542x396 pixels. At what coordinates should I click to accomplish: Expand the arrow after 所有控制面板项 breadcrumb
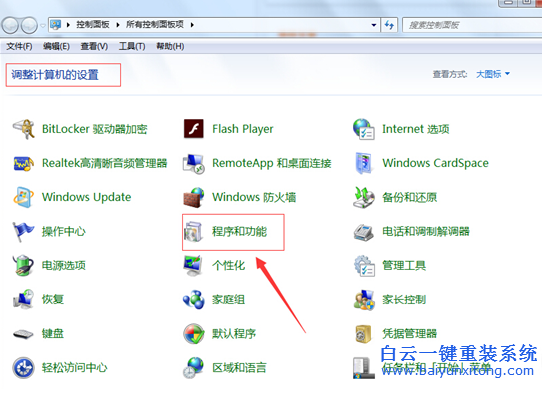pos(192,25)
